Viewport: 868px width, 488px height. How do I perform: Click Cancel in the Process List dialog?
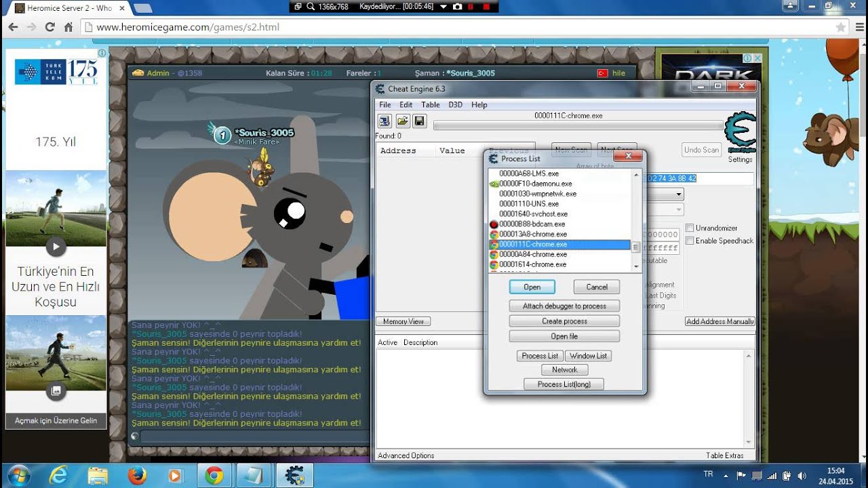[x=597, y=287]
